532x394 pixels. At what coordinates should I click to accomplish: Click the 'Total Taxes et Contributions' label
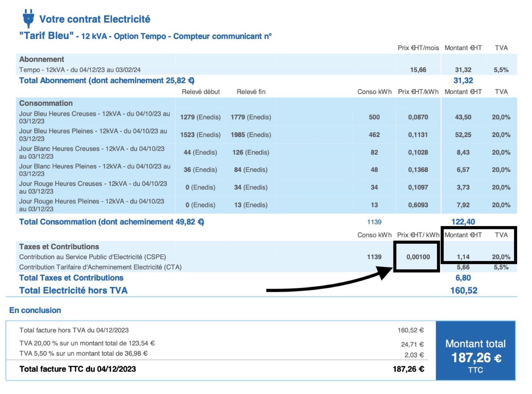pos(71,278)
